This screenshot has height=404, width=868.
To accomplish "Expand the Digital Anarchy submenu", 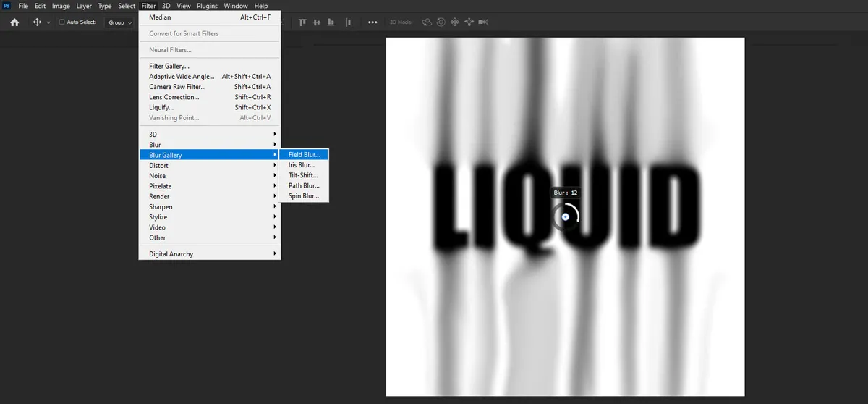I will coord(210,254).
